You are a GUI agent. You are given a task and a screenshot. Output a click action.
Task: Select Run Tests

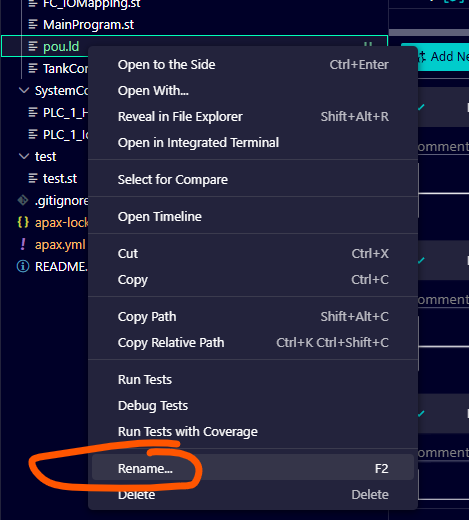coord(253,380)
